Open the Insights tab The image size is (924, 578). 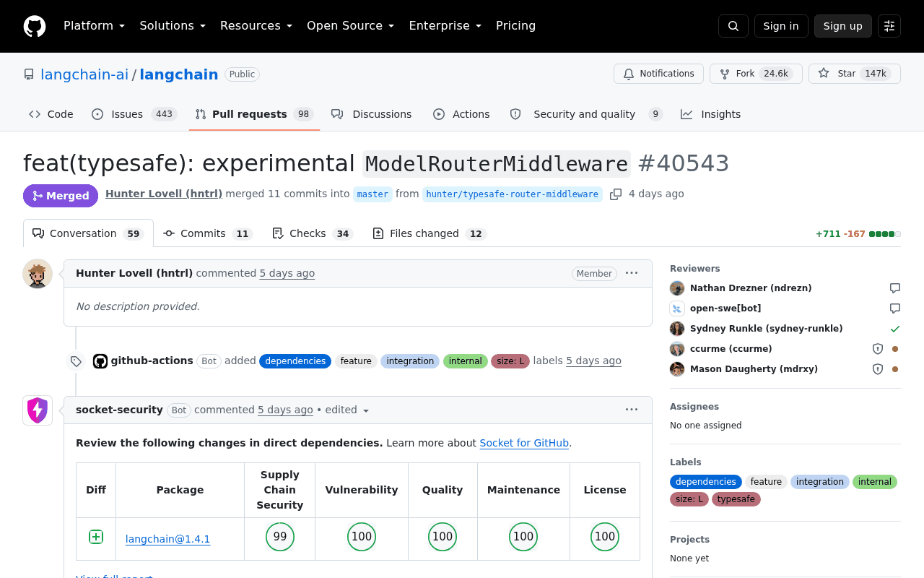pos(711,114)
